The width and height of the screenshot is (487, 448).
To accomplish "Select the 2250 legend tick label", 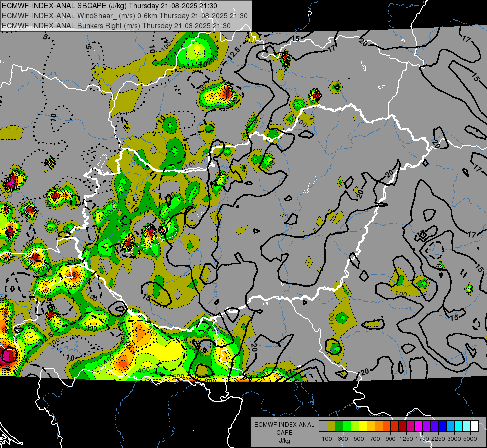I will [439, 439].
